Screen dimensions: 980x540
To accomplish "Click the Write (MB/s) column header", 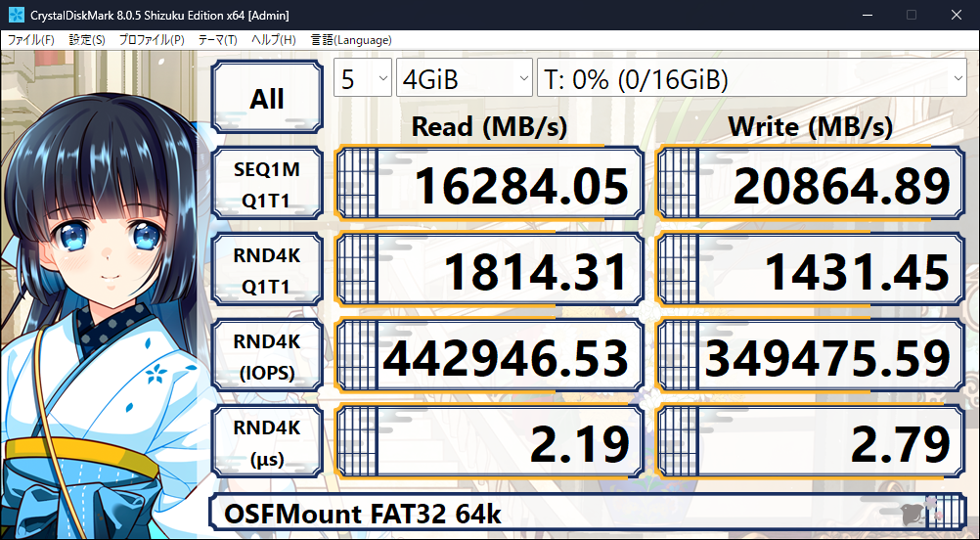I will [811, 127].
